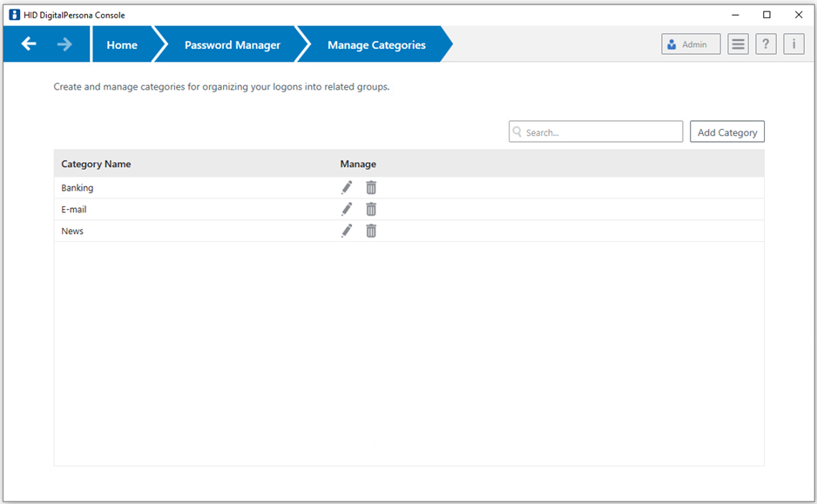Navigate forward with the right arrow
This screenshot has width=817, height=504.
[64, 44]
